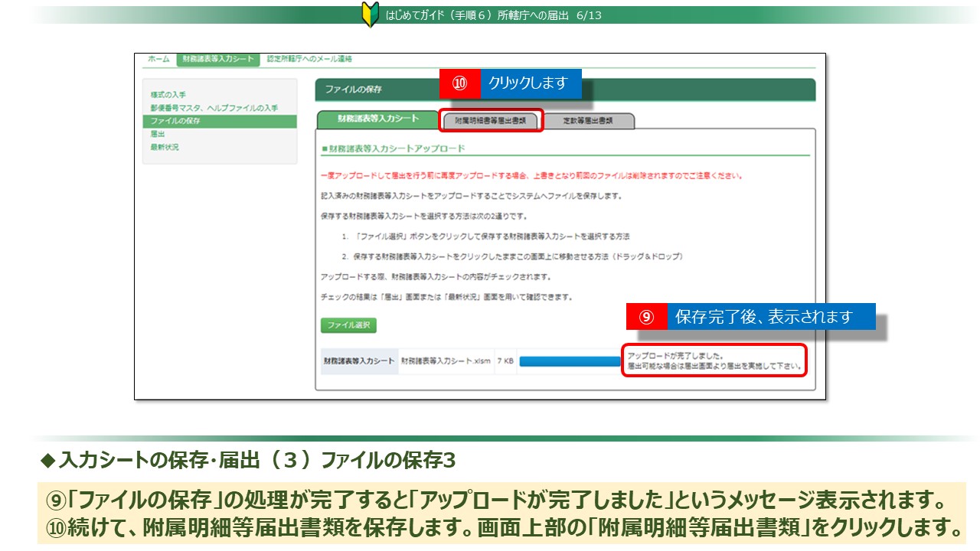The width and height of the screenshot is (980, 551).
Task: Switch to the 附属明細書等届出書類 tab
Action: click(491, 121)
